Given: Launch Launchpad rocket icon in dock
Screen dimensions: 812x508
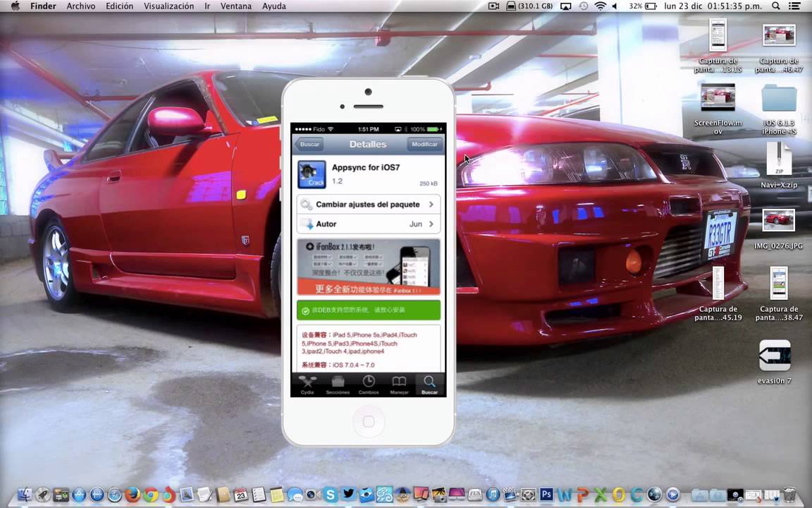Looking at the screenshot, I should tap(42, 495).
